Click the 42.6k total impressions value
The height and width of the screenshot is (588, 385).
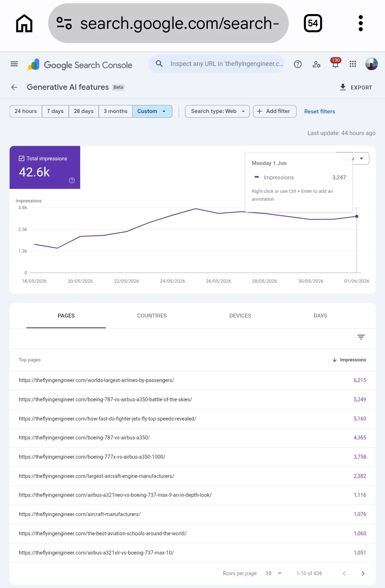point(34,172)
